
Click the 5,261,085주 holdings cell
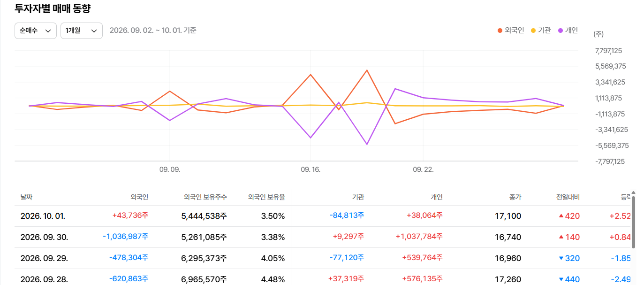pyautogui.click(x=204, y=237)
